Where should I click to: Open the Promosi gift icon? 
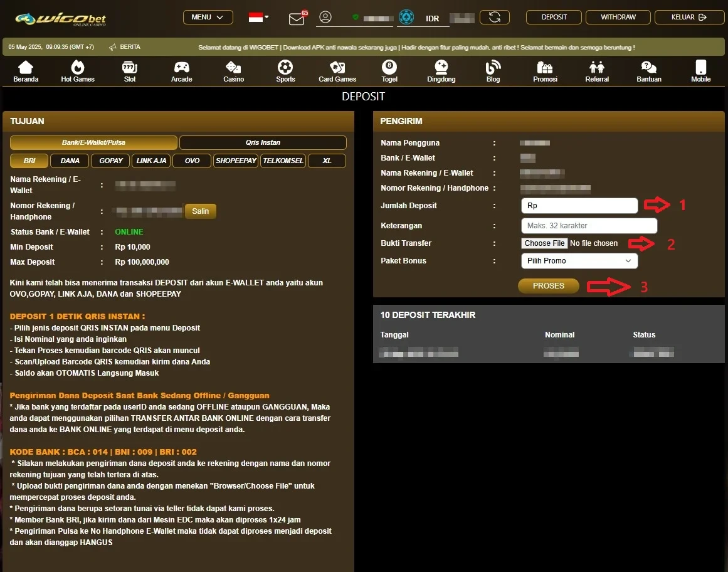click(545, 67)
